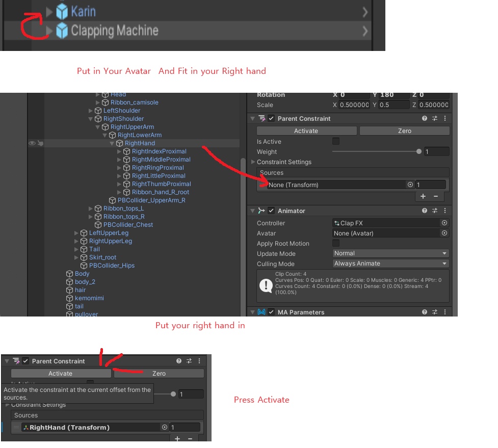Click the upper Parent Constraint Weight slider
The image size is (498, 448).
click(377, 151)
